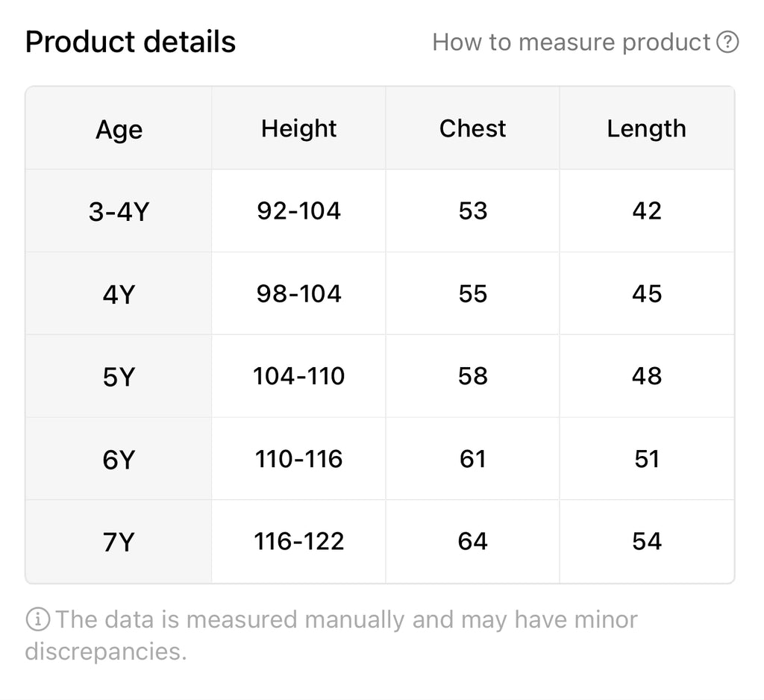Click the chest value 53 cell
764x700 pixels.
pyautogui.click(x=472, y=211)
